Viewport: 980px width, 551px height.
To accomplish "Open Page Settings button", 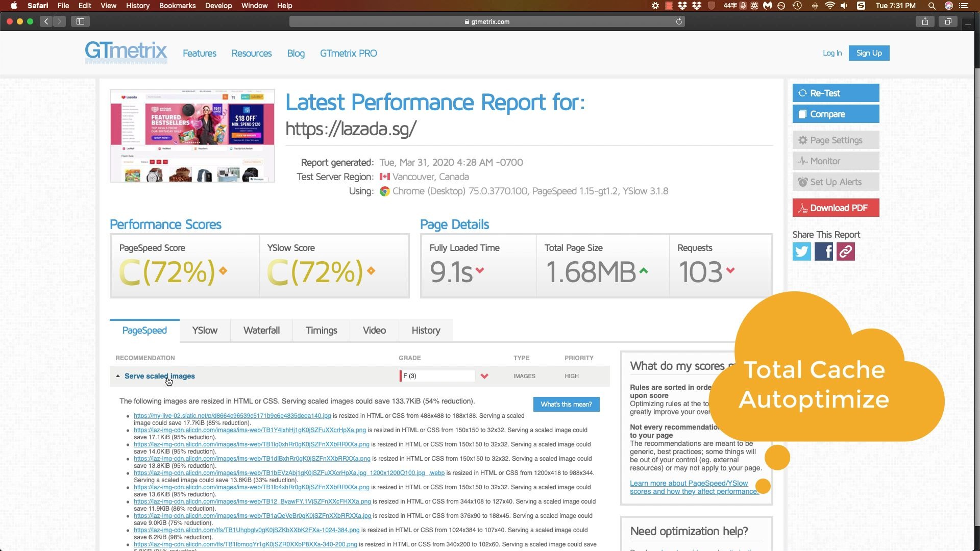I will coord(836,140).
